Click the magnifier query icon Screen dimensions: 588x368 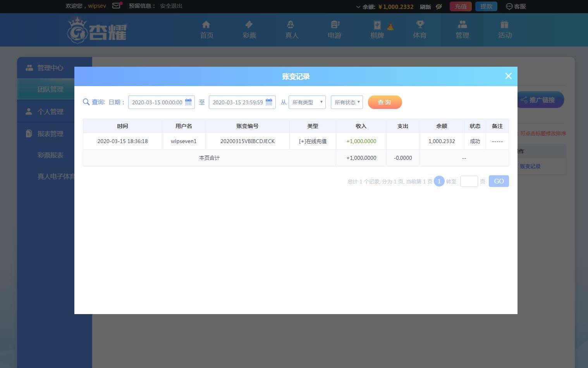point(86,102)
